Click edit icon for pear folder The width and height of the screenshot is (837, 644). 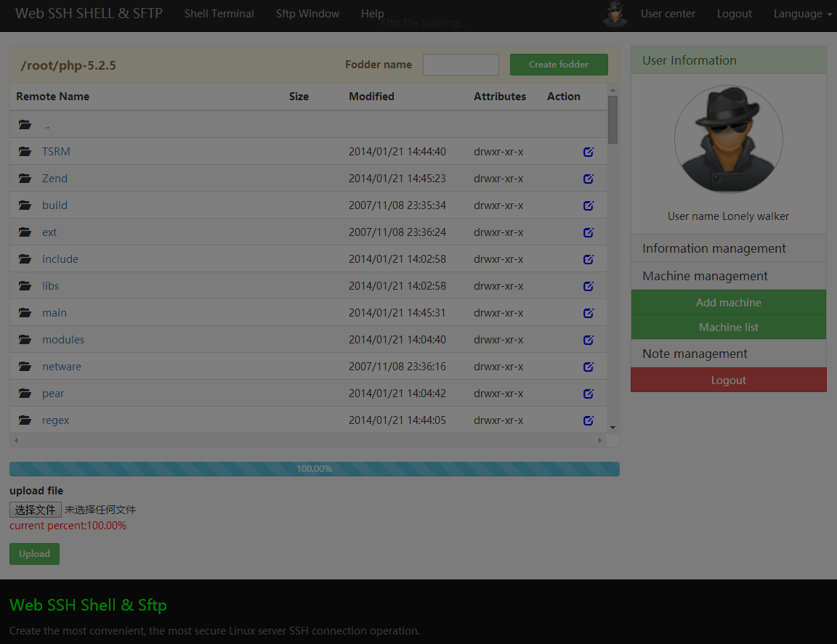(589, 394)
